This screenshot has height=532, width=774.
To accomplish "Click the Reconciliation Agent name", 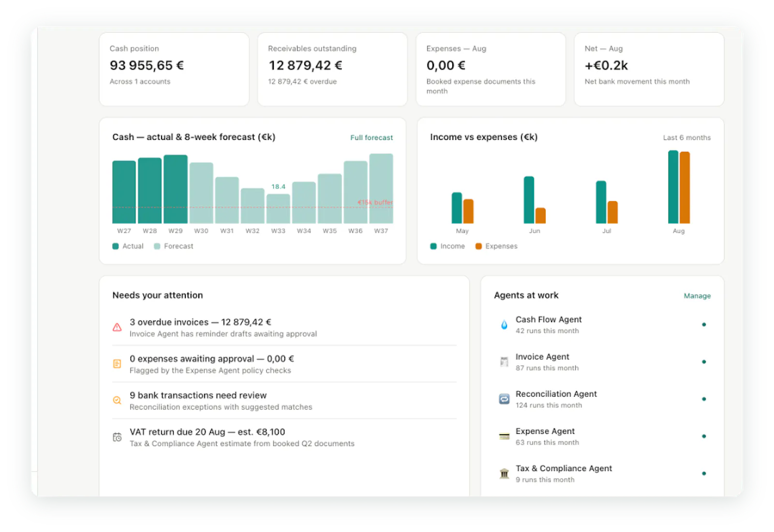I will point(556,394).
